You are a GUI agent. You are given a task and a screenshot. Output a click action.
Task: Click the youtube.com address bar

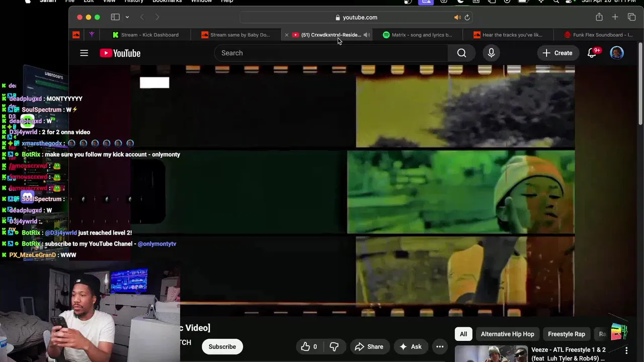point(357,18)
